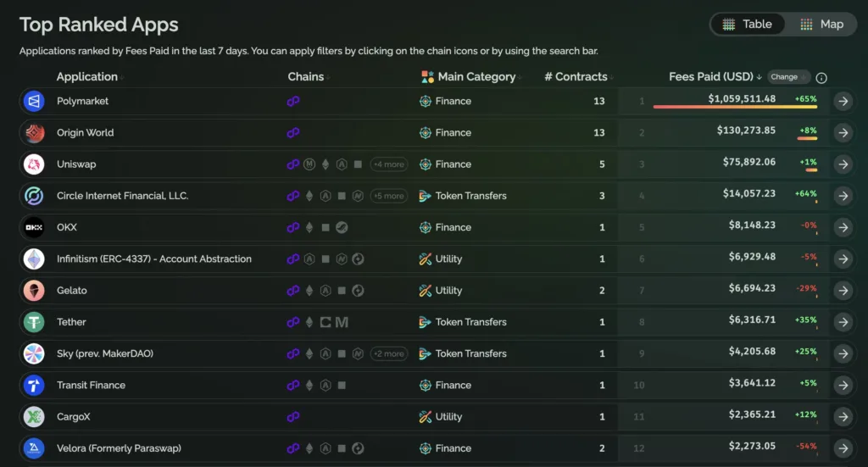Open Origin World details arrow button

click(x=843, y=133)
